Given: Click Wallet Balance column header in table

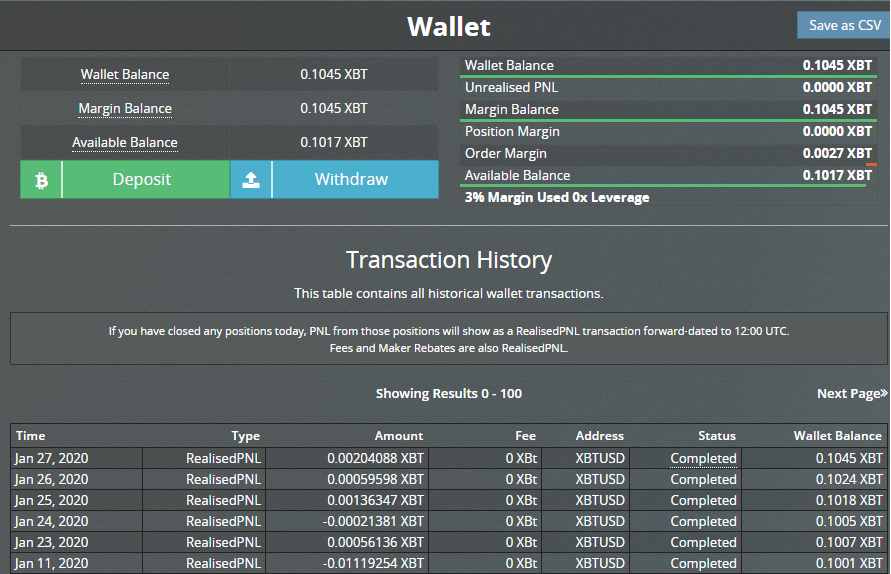Looking at the screenshot, I should 837,436.
